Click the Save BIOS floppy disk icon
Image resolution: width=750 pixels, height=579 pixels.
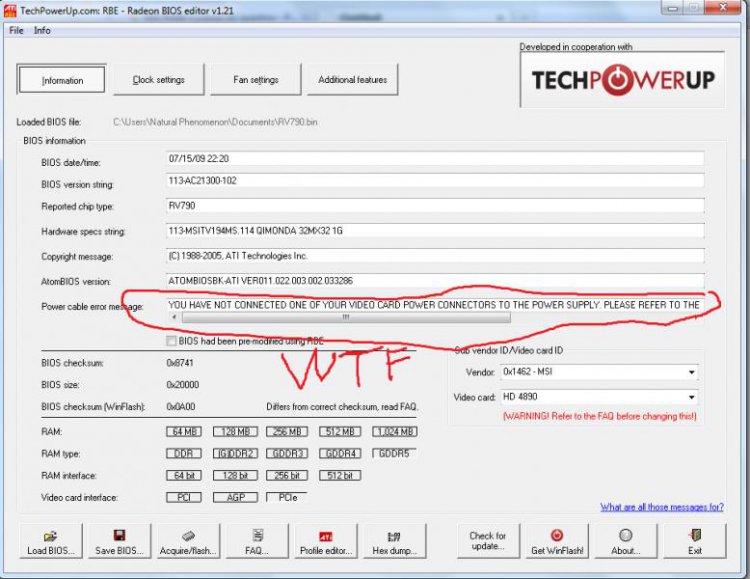(119, 535)
